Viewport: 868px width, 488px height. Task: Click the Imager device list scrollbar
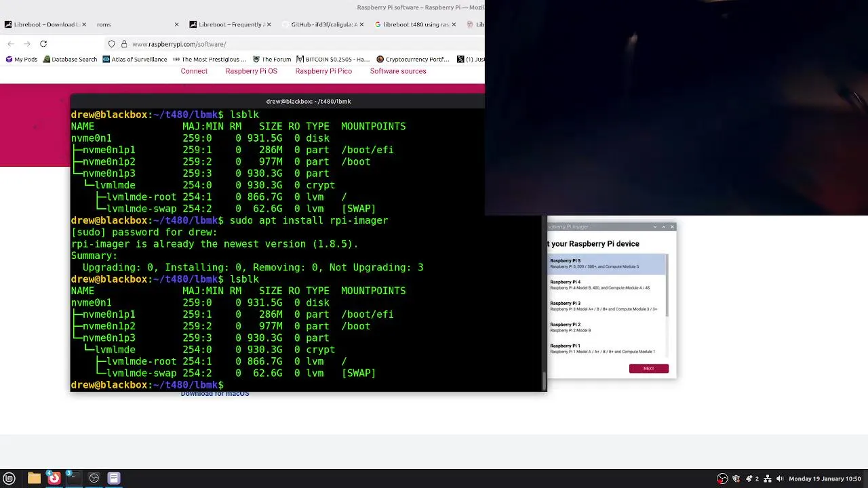[668, 285]
